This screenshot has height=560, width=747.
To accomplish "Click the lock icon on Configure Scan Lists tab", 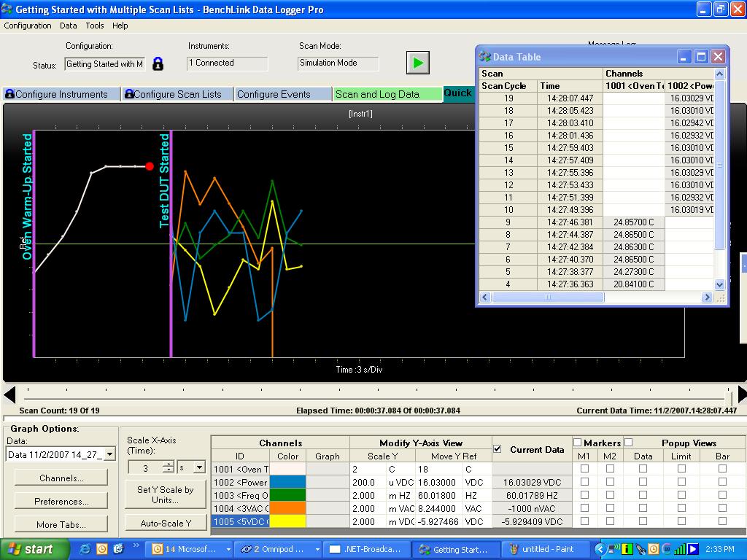I will click(128, 94).
